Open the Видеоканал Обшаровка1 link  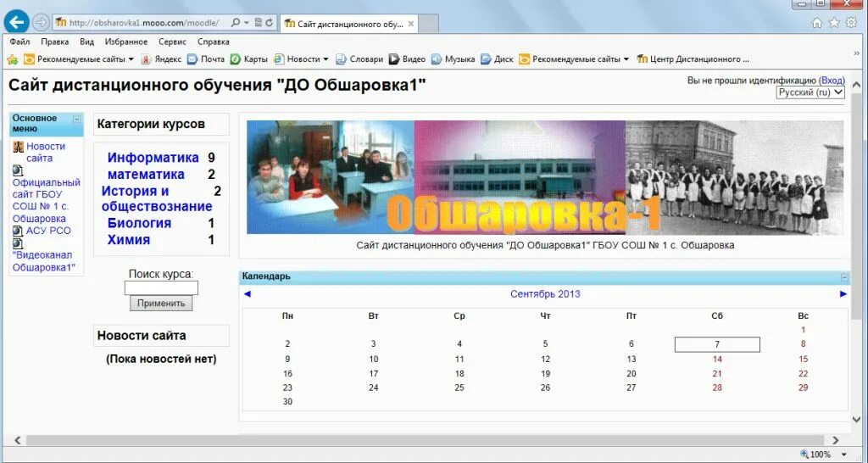44,261
